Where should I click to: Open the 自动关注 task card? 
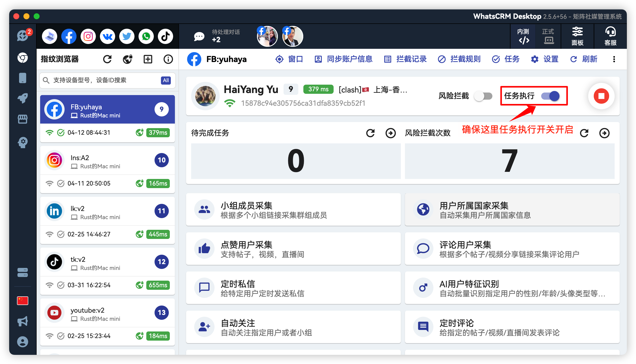point(293,327)
